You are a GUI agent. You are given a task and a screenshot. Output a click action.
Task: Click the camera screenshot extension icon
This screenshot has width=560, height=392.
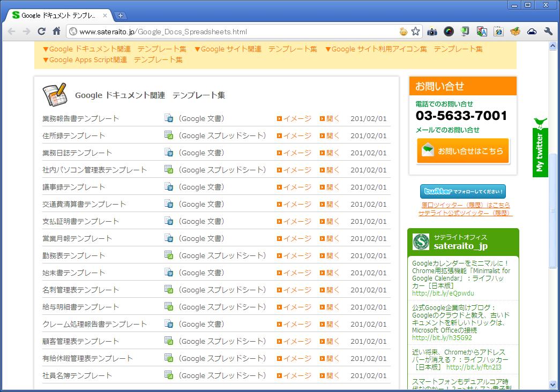[x=432, y=32]
